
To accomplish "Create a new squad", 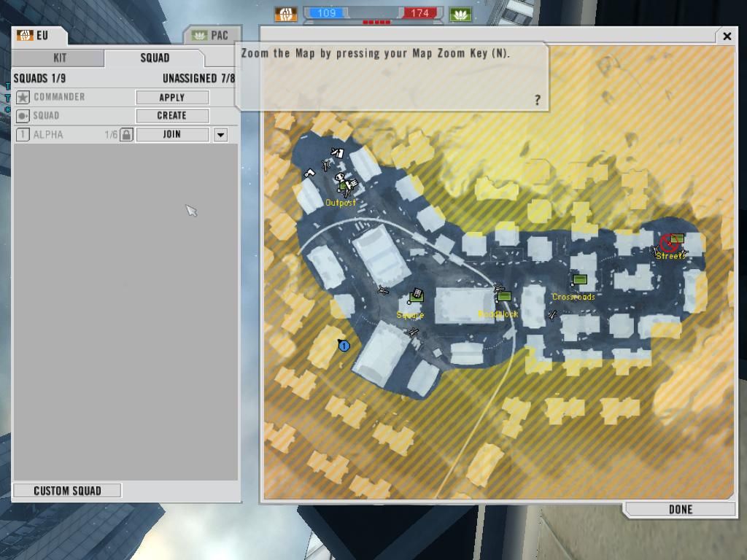I will point(172,115).
